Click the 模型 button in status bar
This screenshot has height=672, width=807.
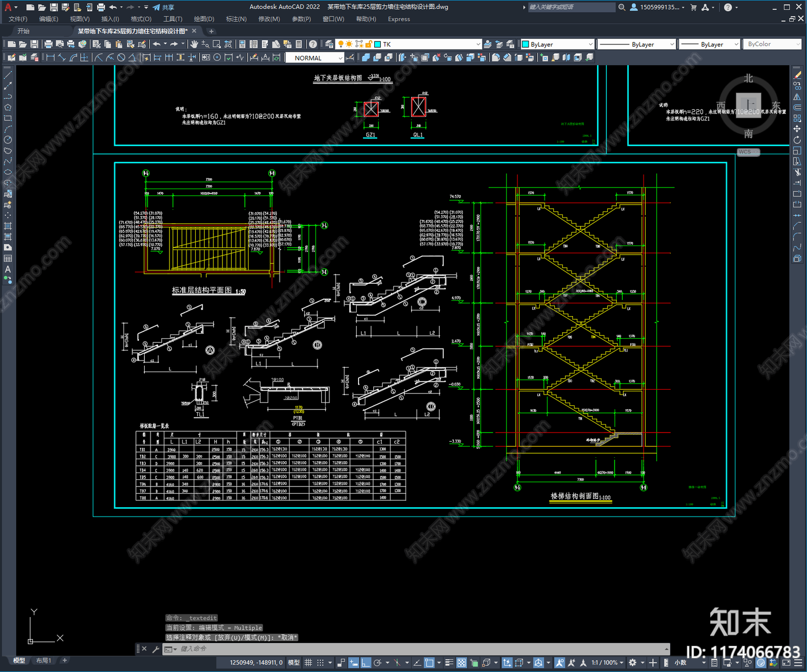294,662
